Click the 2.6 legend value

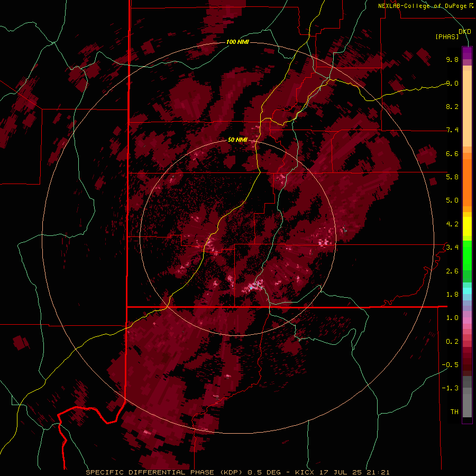pyautogui.click(x=452, y=271)
